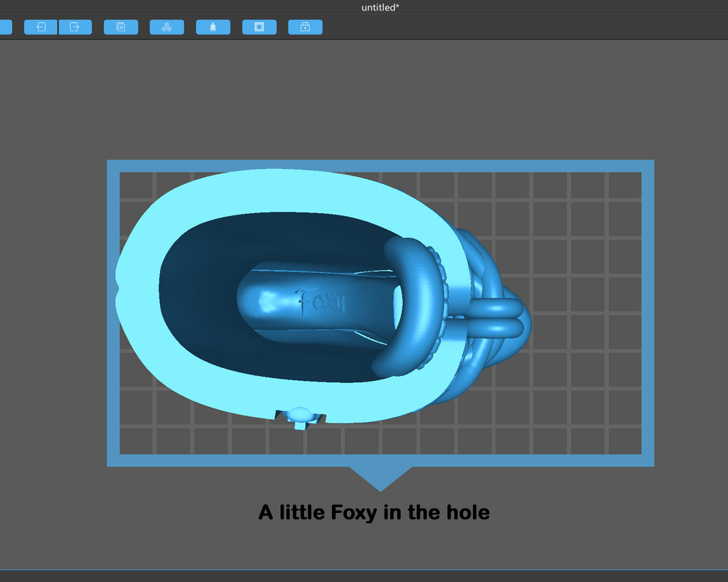Select the small plug knob at model bottom
The width and height of the screenshot is (728, 582).
300,414
